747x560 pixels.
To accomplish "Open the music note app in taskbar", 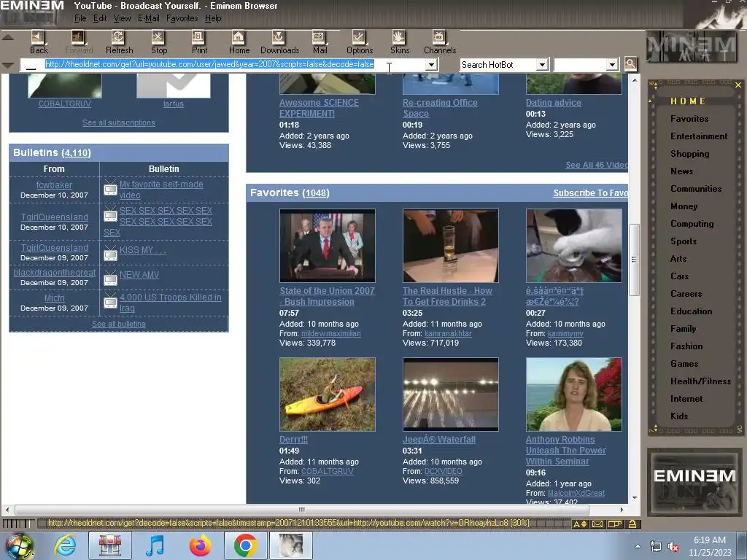I will point(155,545).
